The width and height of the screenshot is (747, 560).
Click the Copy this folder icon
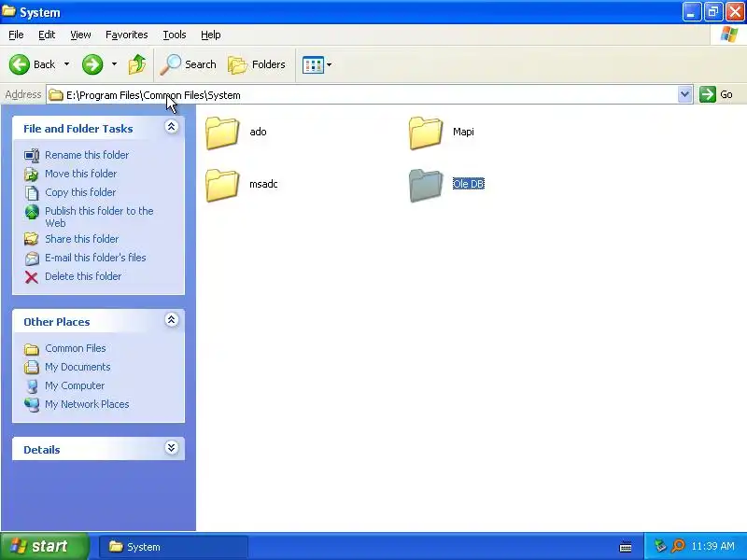point(32,192)
